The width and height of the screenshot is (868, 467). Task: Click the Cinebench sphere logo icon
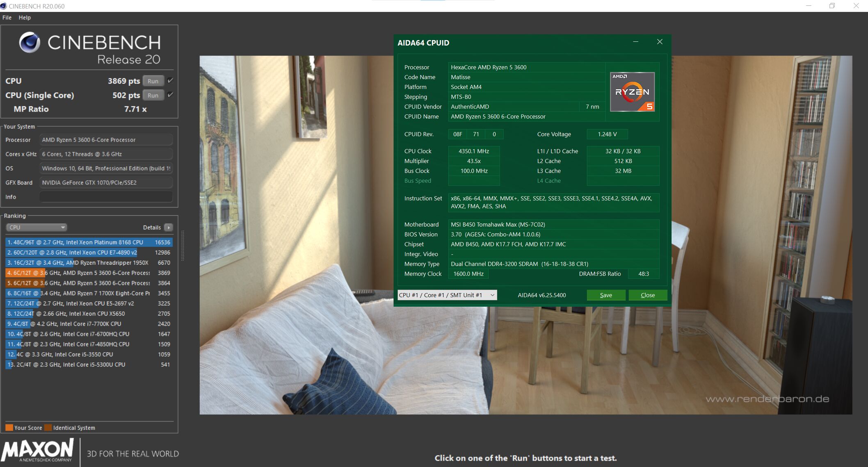[x=30, y=42]
